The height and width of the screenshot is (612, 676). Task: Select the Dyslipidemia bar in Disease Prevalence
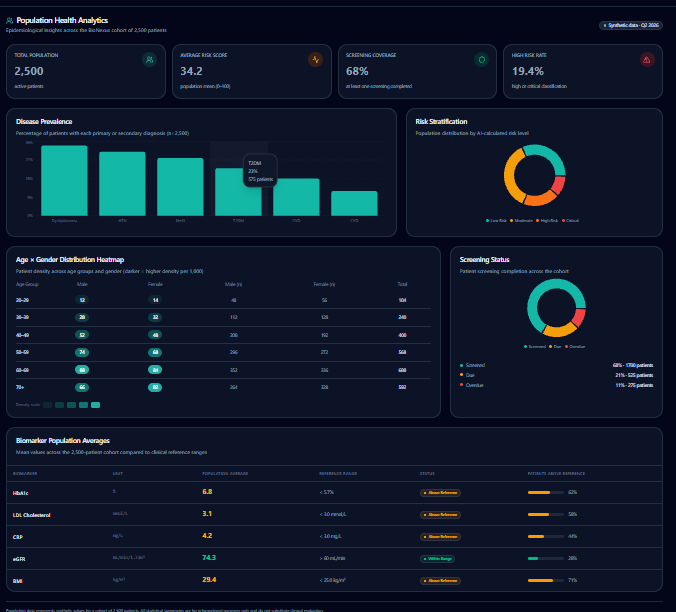[64, 181]
